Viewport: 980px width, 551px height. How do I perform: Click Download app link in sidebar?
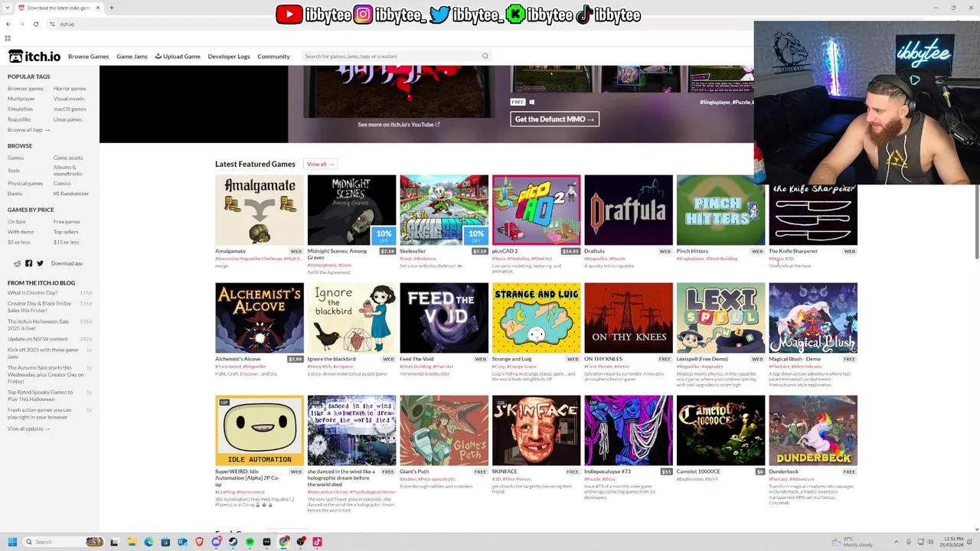(67, 263)
